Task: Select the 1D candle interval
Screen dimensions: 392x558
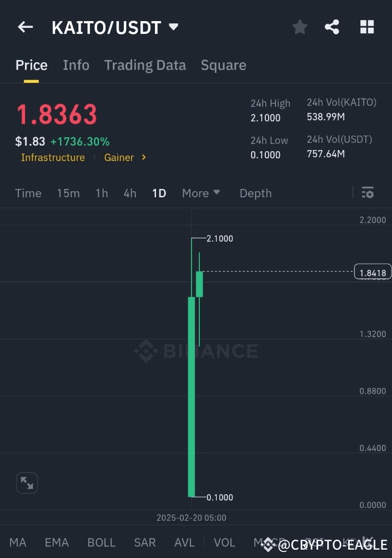Action: (x=159, y=193)
